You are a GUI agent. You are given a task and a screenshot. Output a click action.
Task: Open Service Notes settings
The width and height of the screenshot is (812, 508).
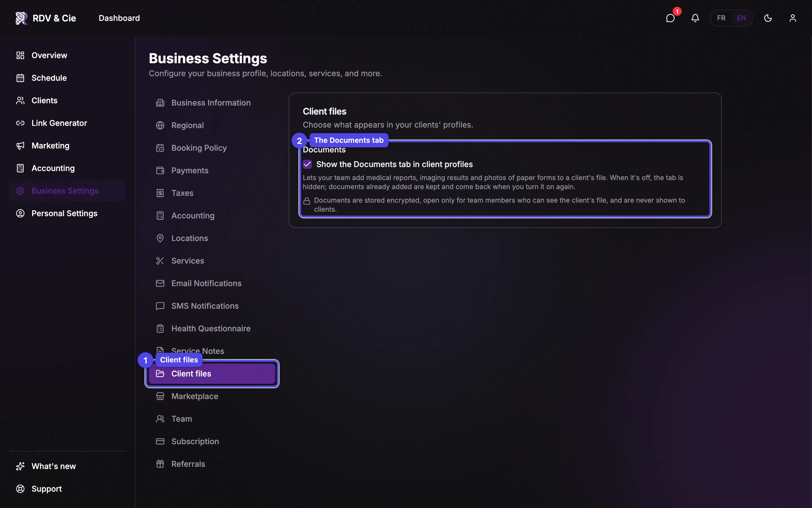point(212,351)
